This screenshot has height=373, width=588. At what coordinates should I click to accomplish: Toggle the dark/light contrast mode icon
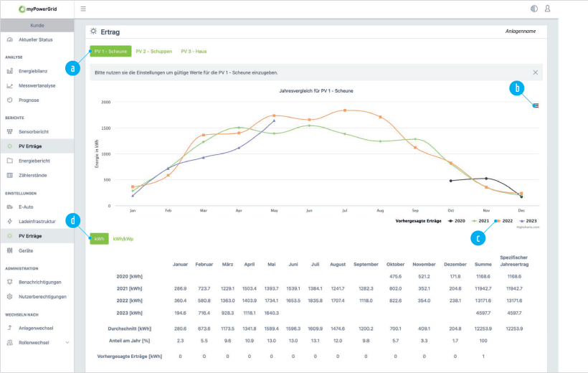pos(534,9)
